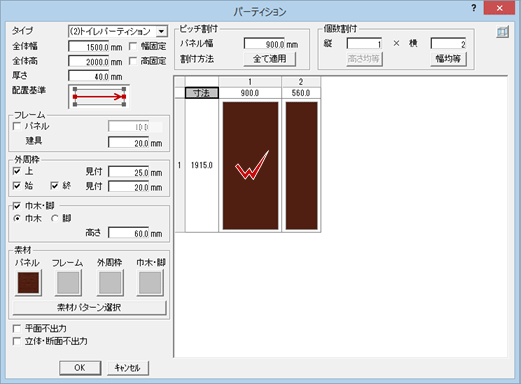Enable the 高固定 checkbox
The width and height of the screenshot is (521, 384).
pyautogui.click(x=133, y=61)
